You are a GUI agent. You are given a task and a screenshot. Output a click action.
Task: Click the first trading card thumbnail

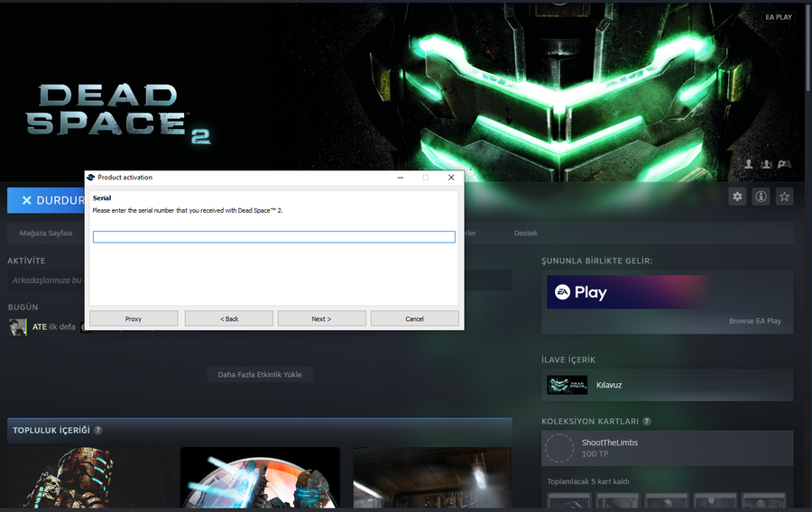click(569, 500)
